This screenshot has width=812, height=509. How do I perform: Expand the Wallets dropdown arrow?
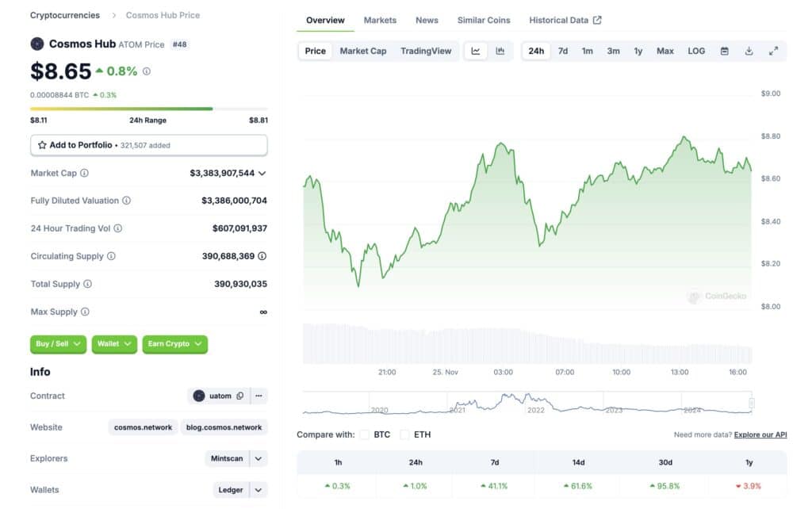(259, 490)
